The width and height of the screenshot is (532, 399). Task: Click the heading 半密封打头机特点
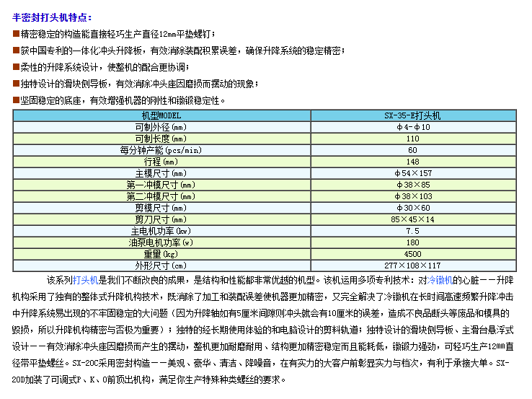[52, 17]
